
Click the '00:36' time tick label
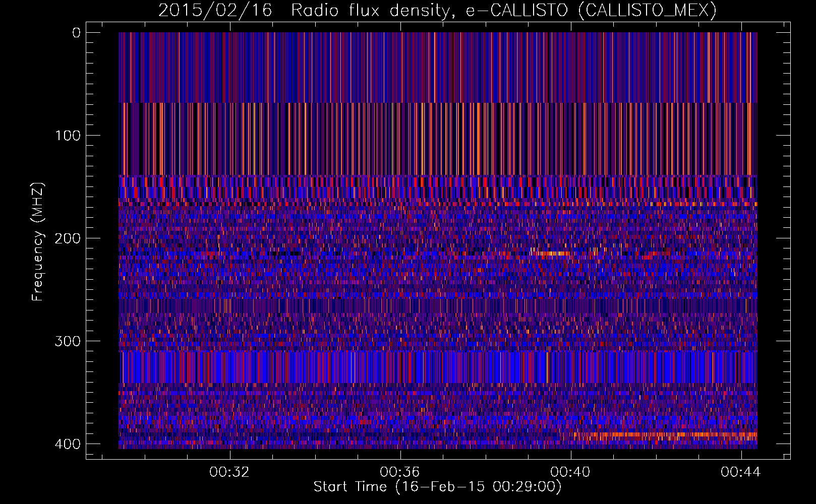(x=400, y=472)
